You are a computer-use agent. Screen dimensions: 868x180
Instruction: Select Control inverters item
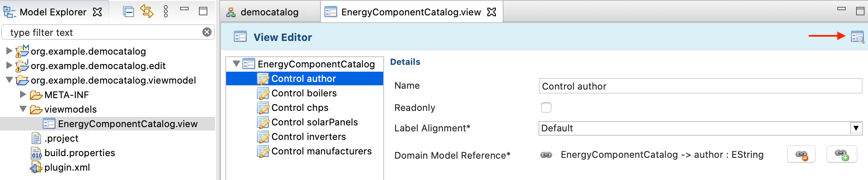[x=309, y=136]
